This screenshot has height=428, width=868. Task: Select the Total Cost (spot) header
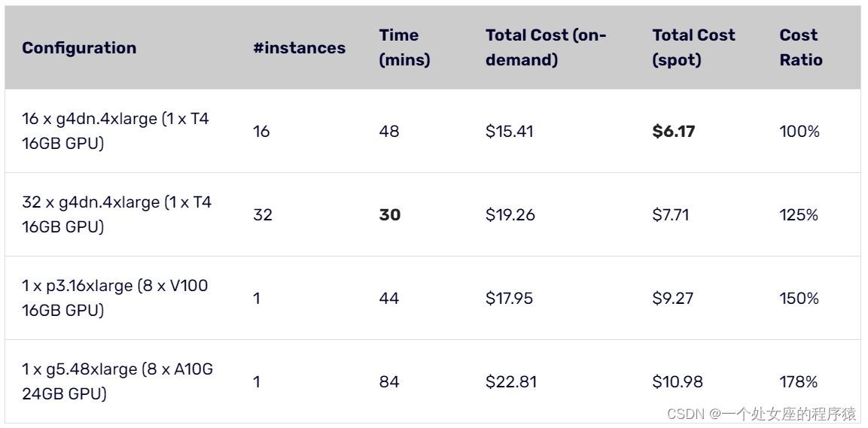693,47
